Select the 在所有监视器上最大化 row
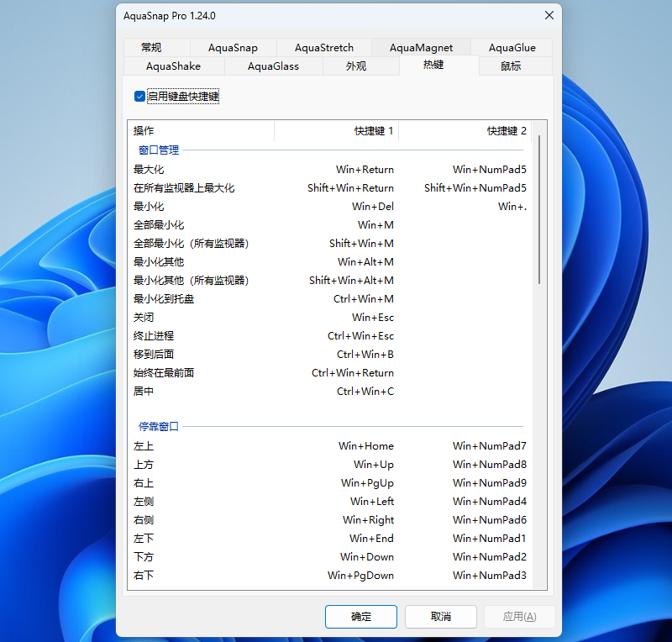Viewport: 672px width, 642px height. (330, 188)
